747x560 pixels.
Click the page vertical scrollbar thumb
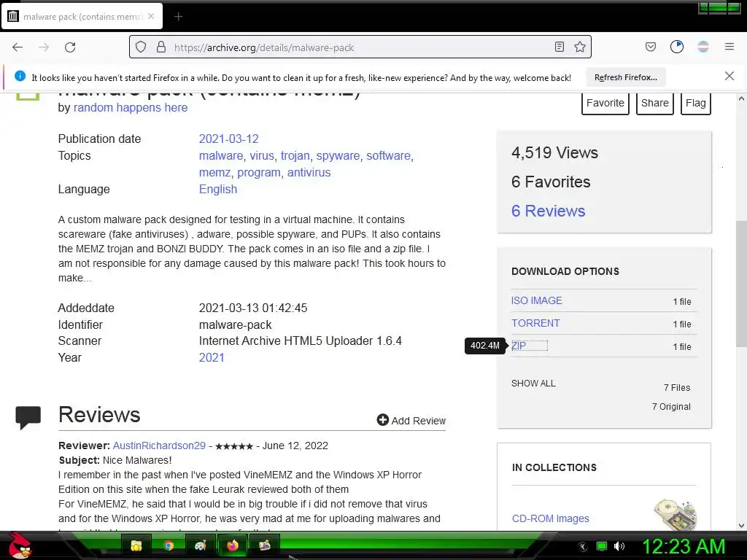(x=741, y=284)
